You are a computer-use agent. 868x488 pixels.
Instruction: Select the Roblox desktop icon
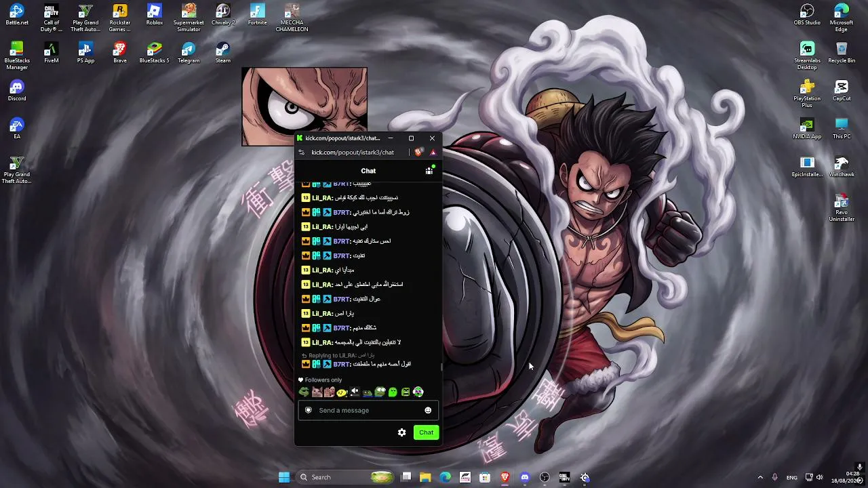click(155, 16)
